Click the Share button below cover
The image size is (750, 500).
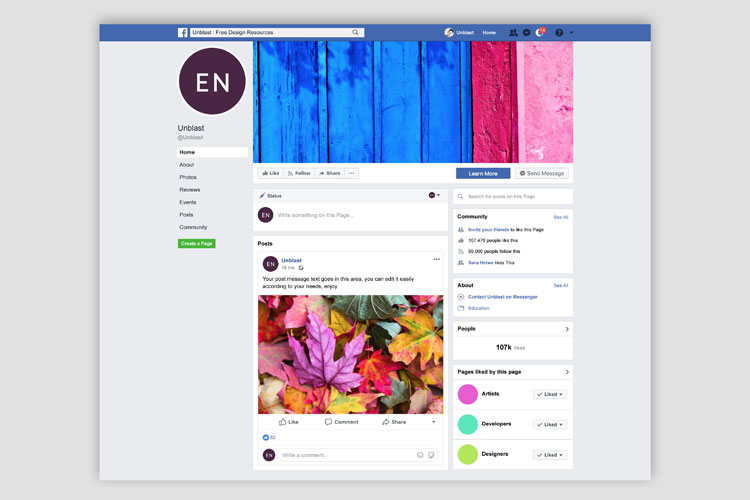pyautogui.click(x=330, y=173)
